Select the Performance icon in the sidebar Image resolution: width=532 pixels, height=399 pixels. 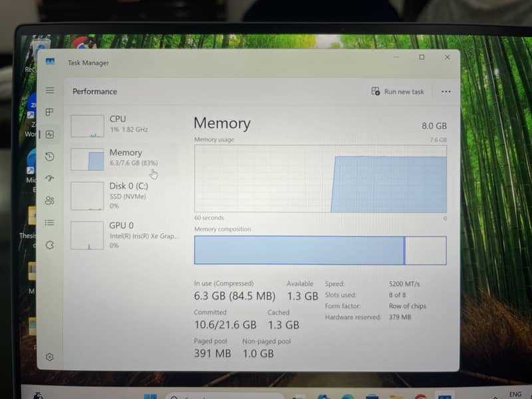pyautogui.click(x=49, y=134)
